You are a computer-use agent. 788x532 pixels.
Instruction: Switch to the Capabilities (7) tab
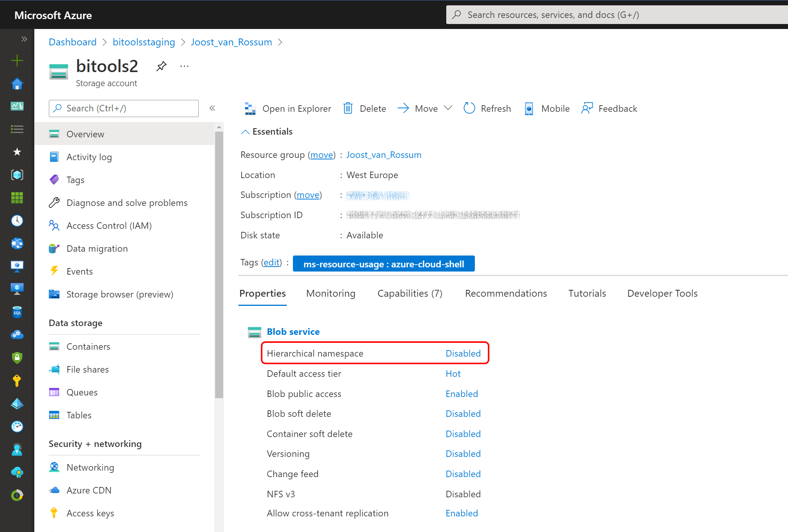coord(410,293)
